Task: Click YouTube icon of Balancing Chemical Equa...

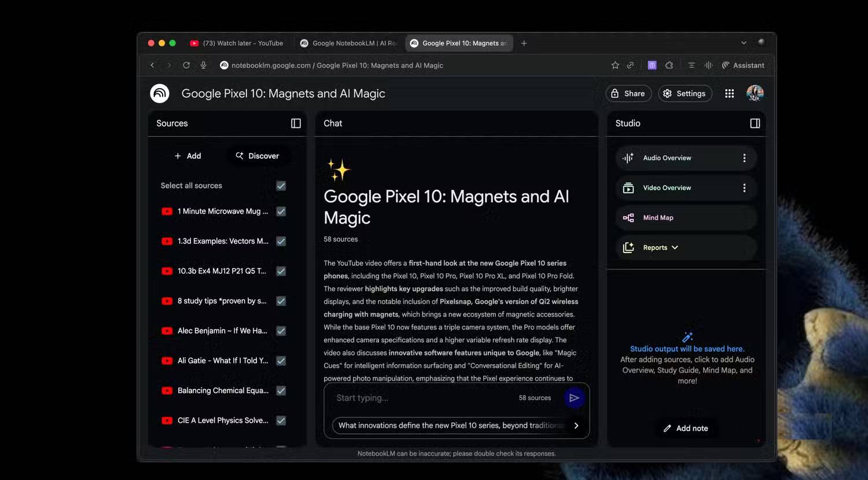Action: pyautogui.click(x=167, y=391)
